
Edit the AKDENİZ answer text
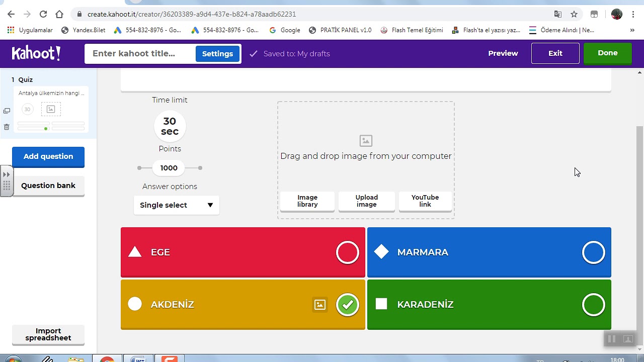[x=173, y=305]
